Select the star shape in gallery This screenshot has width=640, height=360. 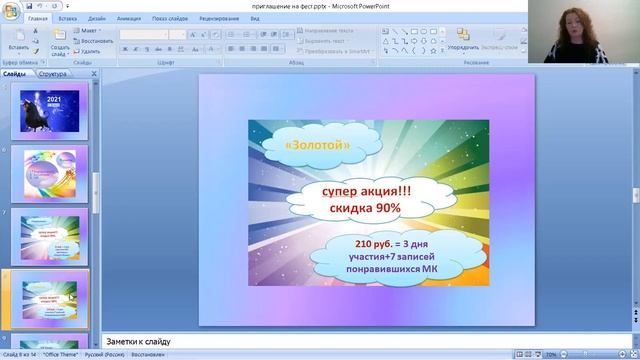click(433, 51)
